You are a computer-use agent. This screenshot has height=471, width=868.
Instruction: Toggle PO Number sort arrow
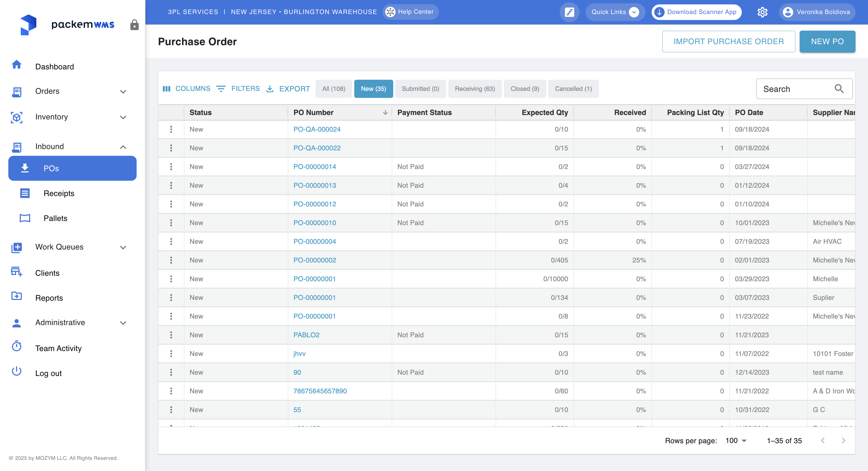(x=385, y=112)
